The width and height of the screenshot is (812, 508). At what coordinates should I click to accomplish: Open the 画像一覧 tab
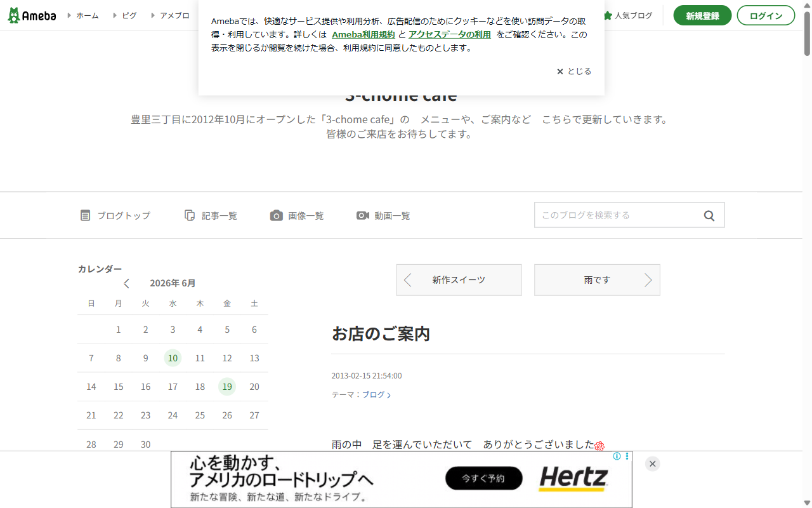pyautogui.click(x=297, y=215)
